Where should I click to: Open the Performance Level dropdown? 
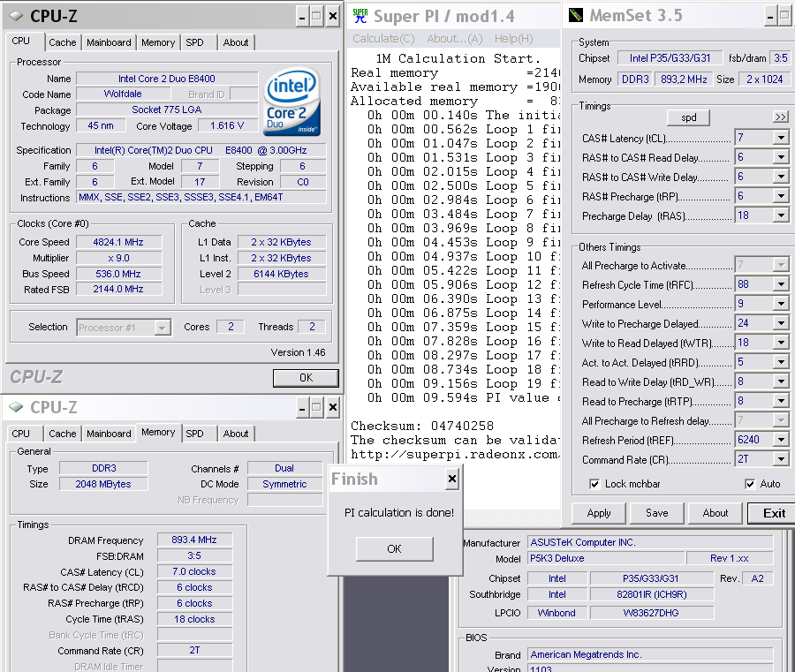[781, 304]
